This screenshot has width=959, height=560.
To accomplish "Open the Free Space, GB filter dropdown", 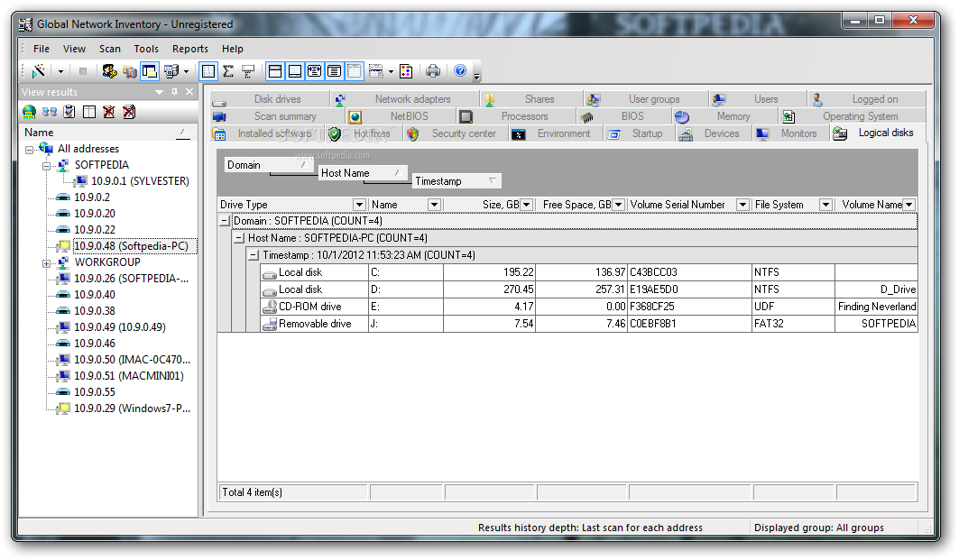I will 618,205.
